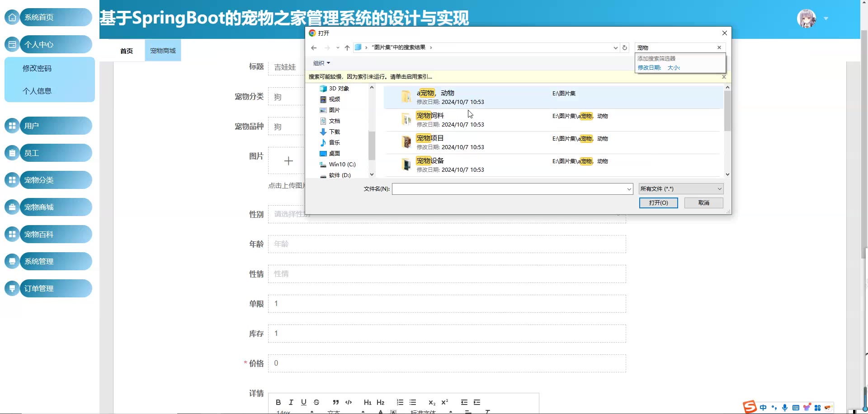
Task: Open the file type filter 所有文件 dropdown
Action: click(x=681, y=189)
